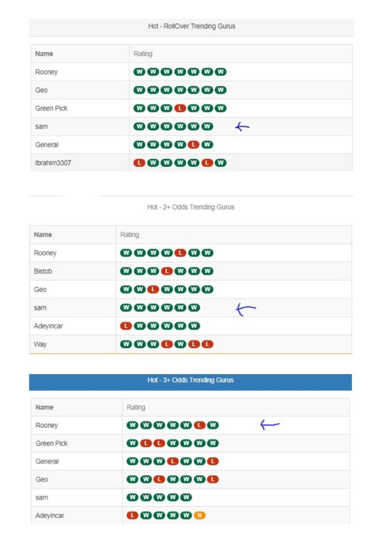Click the last W badge in 3+ Odds Rooney row
This screenshot has height=555, width=392.
coord(213,425)
